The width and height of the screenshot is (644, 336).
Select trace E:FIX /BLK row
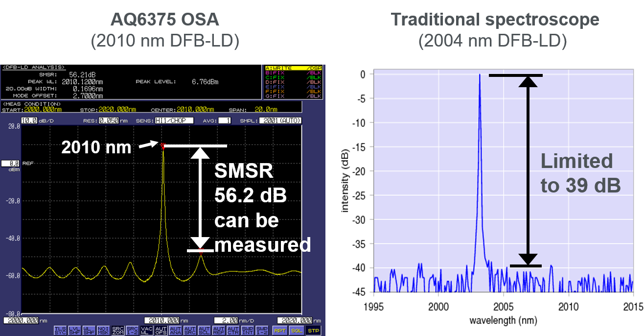[293, 86]
